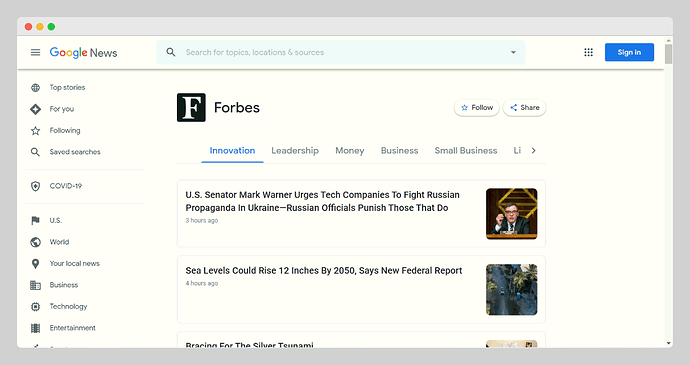The height and width of the screenshot is (365, 690).
Task: Click the Sign in button
Action: coord(629,52)
